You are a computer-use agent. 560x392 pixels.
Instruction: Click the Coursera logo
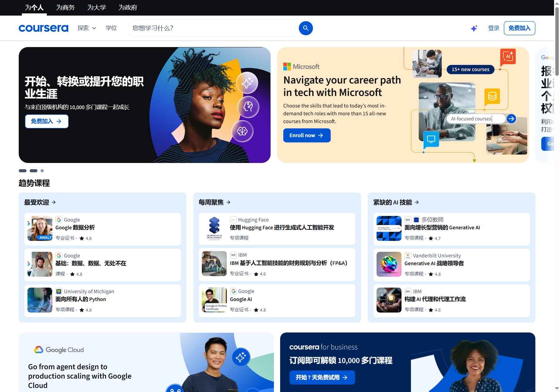43,28
